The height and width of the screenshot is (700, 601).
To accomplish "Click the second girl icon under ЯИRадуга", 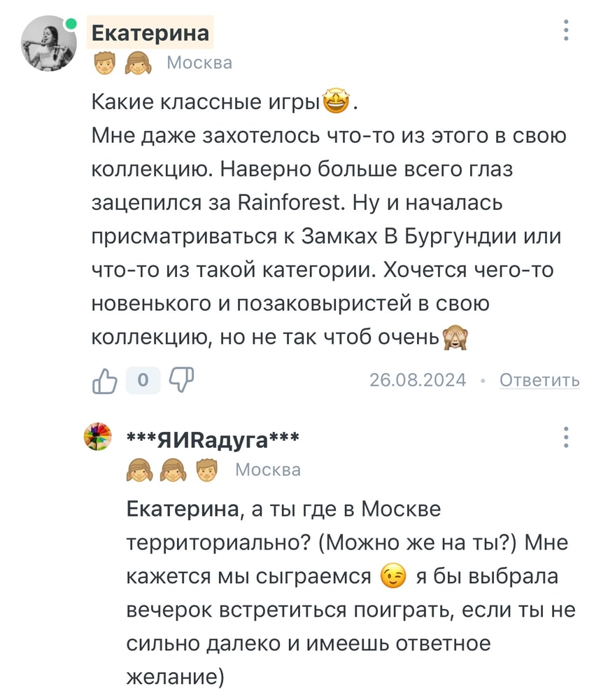I will [x=173, y=470].
